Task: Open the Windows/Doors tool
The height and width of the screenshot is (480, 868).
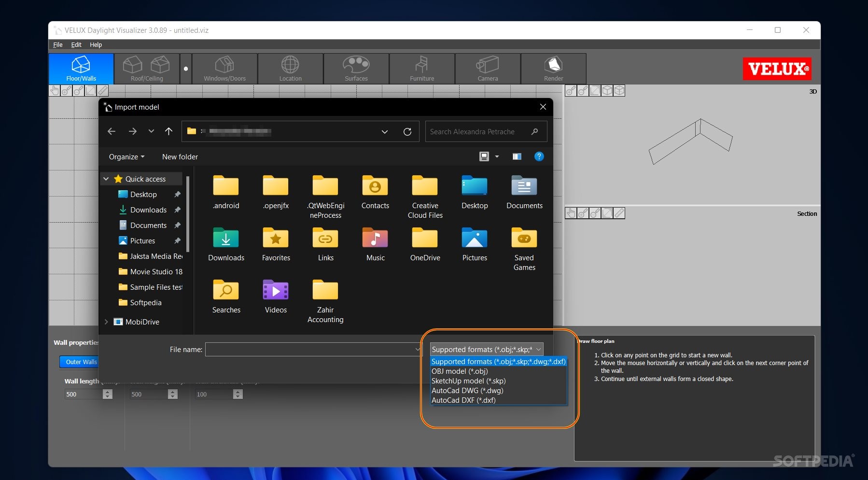Action: point(225,69)
